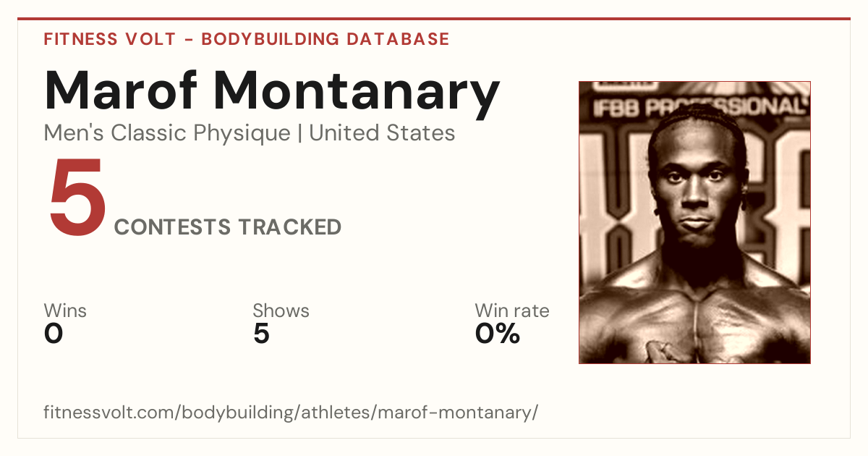Click the CONTESTS TRACKED label
Image resolution: width=868 pixels, height=456 pixels.
click(x=228, y=227)
